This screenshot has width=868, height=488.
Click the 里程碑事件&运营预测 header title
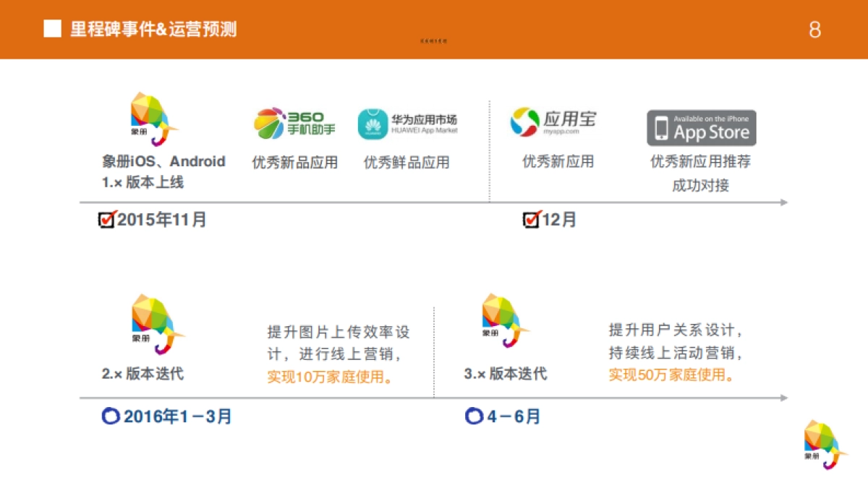click(153, 30)
